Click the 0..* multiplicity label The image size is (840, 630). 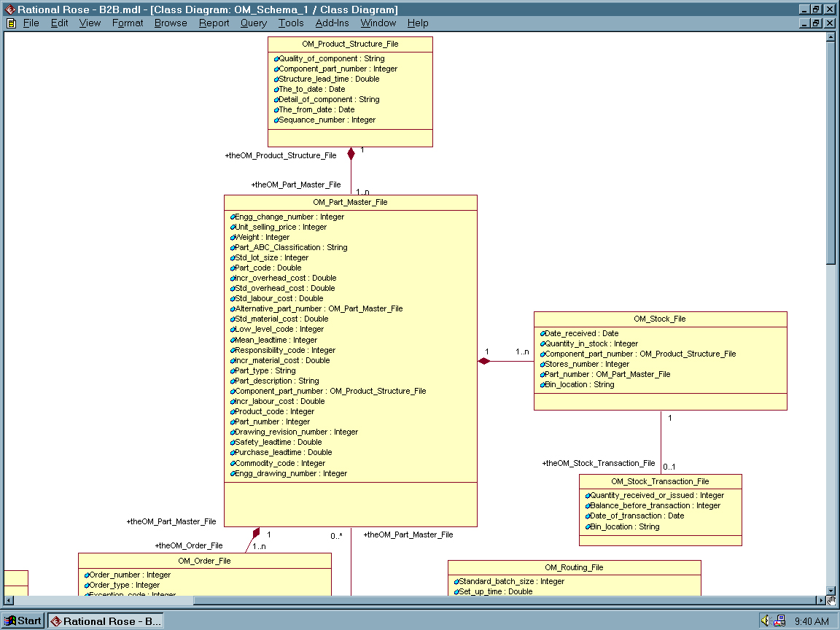coord(336,536)
